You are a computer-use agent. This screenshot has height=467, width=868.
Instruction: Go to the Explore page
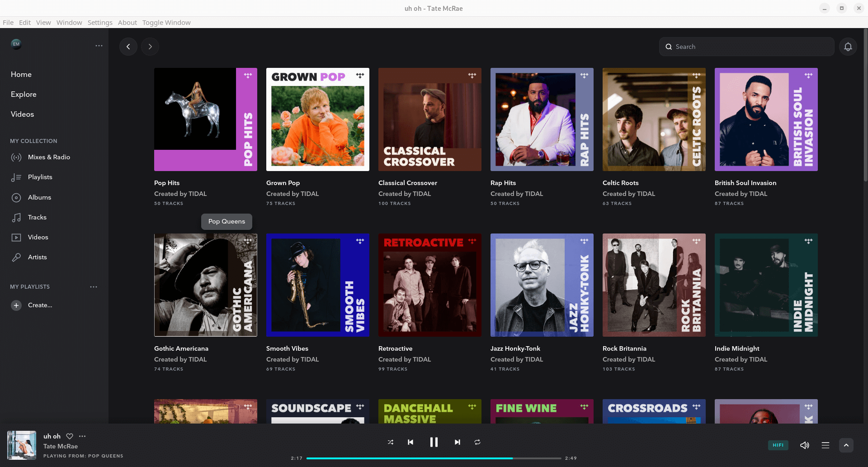[24, 94]
